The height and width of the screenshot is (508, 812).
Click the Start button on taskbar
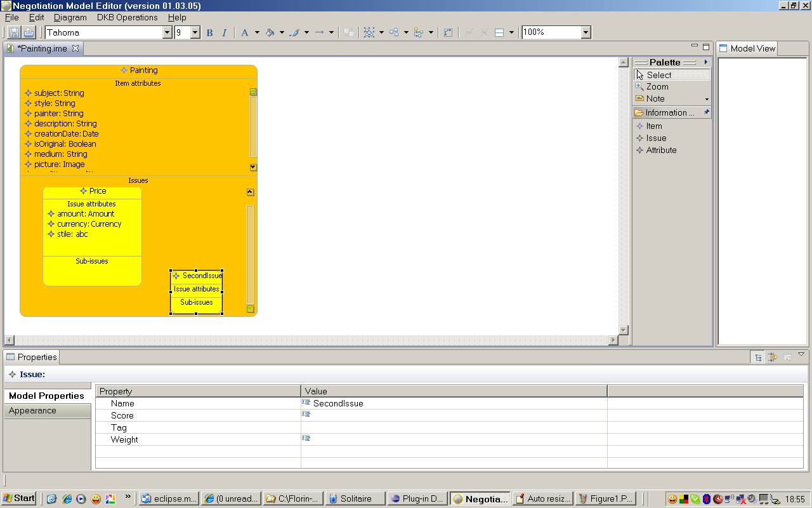19,498
